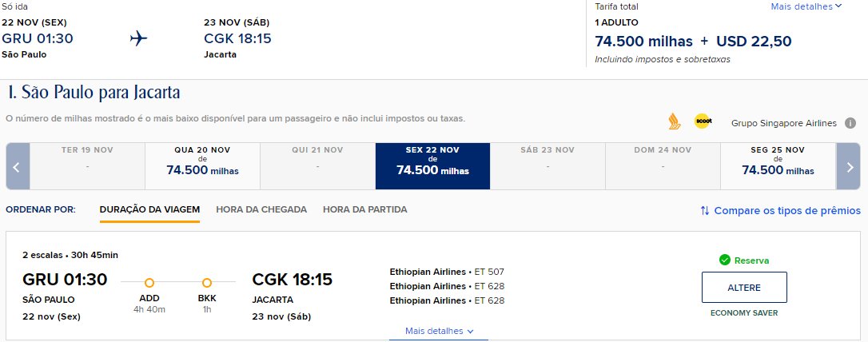The height and width of the screenshot is (342, 868).
Task: Sort by Duração da Viagem tab
Action: coord(149,209)
